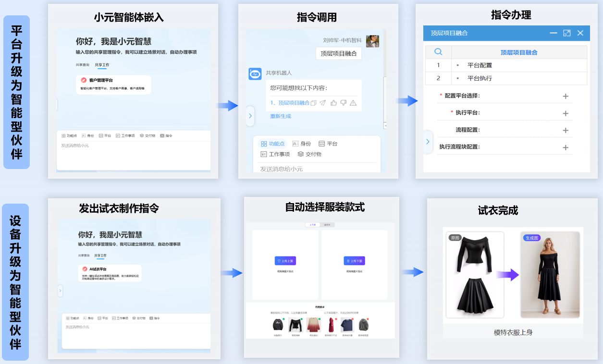Switch to 连体衣 tab in clothing selector
This screenshot has width=603, height=364.
coord(327,225)
